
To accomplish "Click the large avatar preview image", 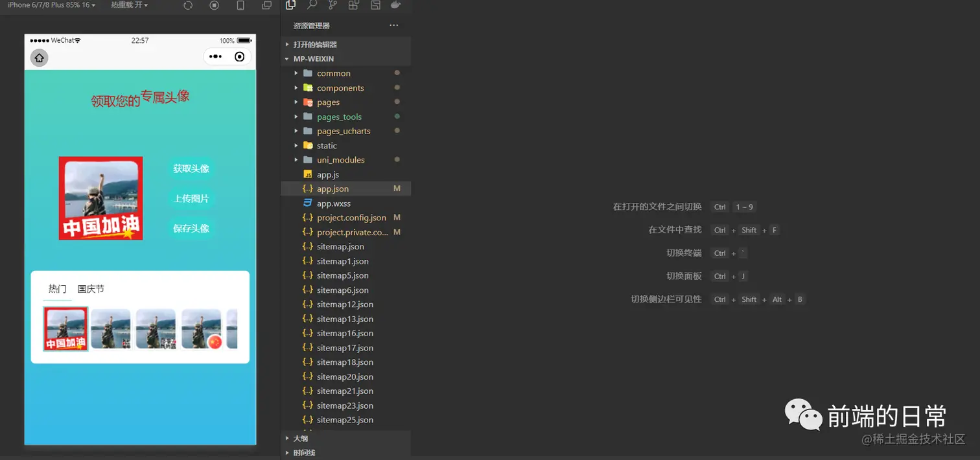I will pyautogui.click(x=100, y=198).
